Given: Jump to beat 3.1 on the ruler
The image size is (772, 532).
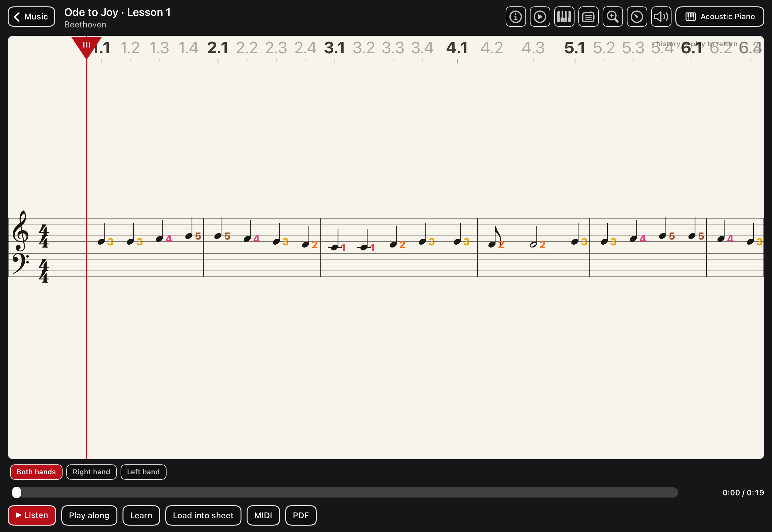Looking at the screenshot, I should pos(335,48).
